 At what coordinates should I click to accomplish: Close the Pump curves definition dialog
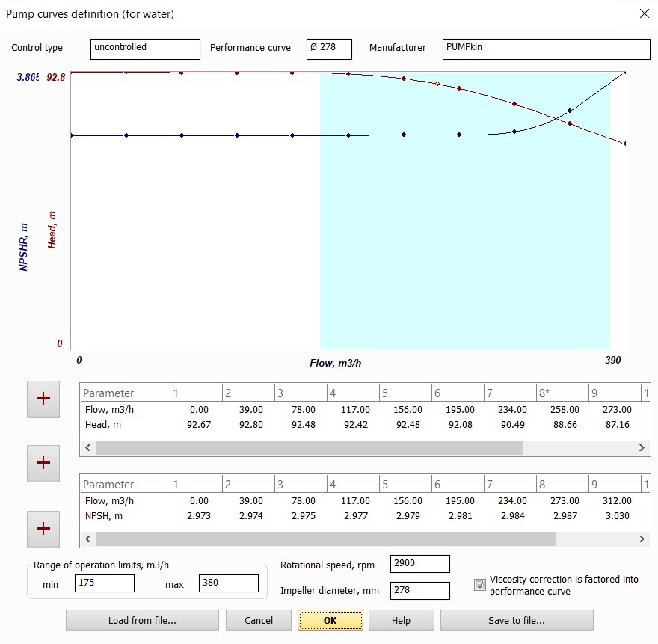click(x=644, y=13)
